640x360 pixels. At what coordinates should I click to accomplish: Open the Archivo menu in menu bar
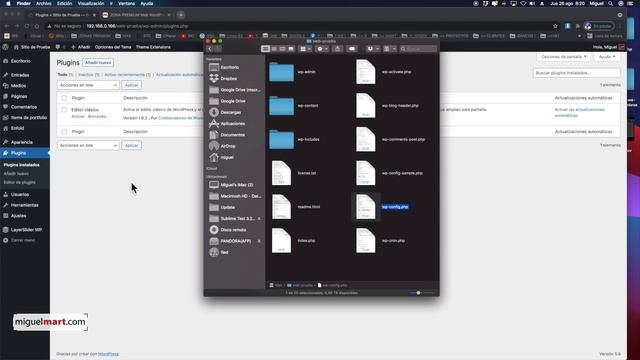click(x=43, y=3)
